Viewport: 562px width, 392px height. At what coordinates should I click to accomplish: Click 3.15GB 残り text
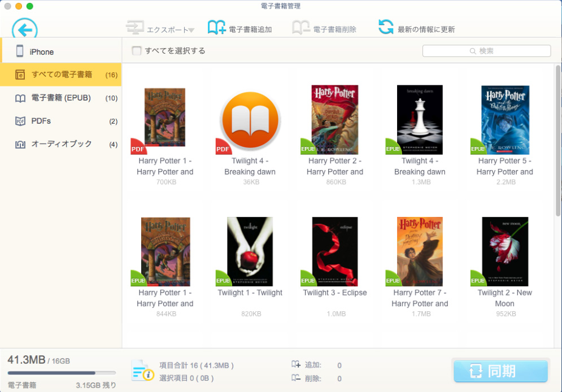[96, 385]
